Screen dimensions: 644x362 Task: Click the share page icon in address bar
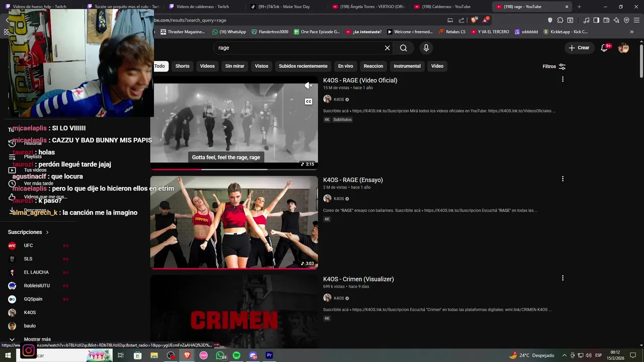pos(461,20)
